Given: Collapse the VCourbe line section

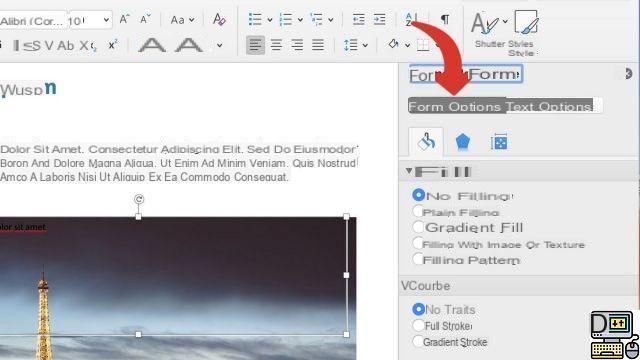Looking at the screenshot, I should 425,286.
